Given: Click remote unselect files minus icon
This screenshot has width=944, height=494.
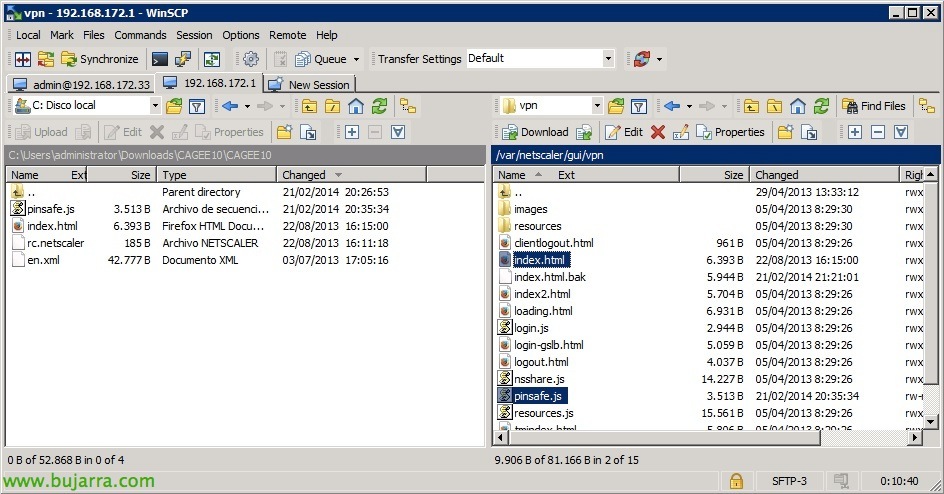Looking at the screenshot, I should [878, 132].
